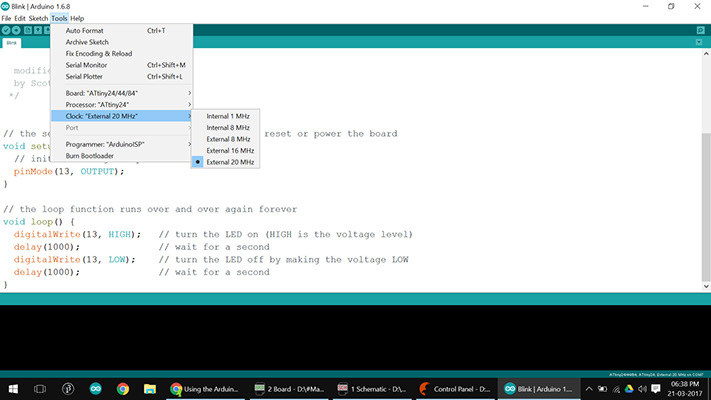Select Internal 8 MHz clock option
Screen dimensions: 711x400
tap(225, 128)
